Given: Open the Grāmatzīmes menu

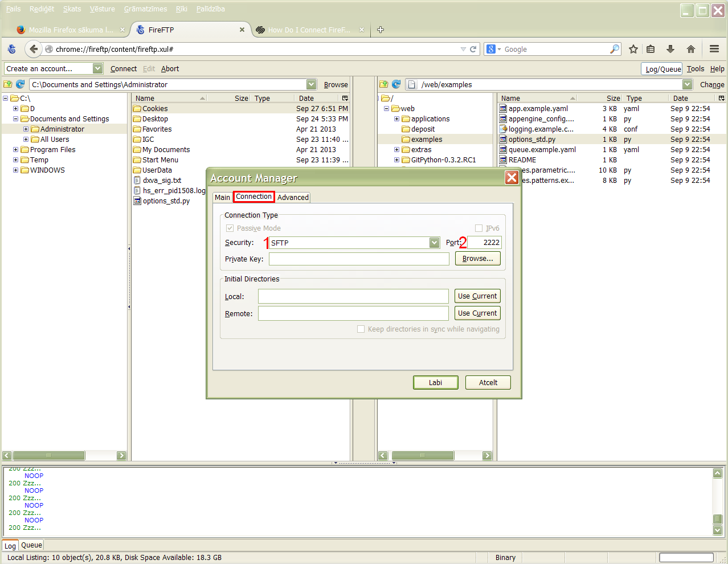Looking at the screenshot, I should (x=145, y=9).
